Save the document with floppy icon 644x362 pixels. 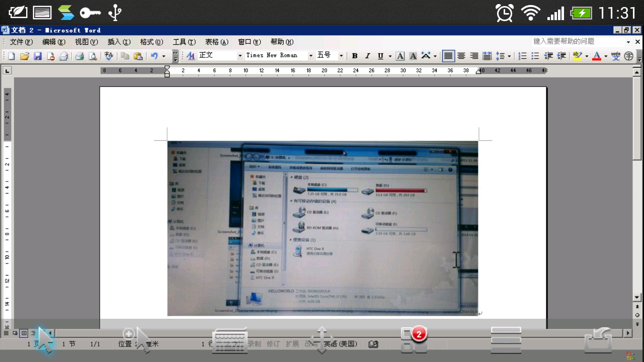point(38,56)
